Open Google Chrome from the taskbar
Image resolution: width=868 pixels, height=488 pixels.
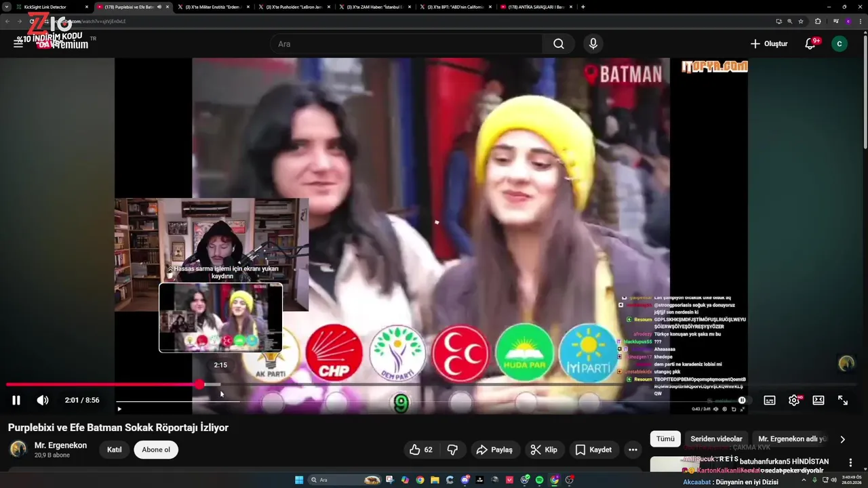420,480
